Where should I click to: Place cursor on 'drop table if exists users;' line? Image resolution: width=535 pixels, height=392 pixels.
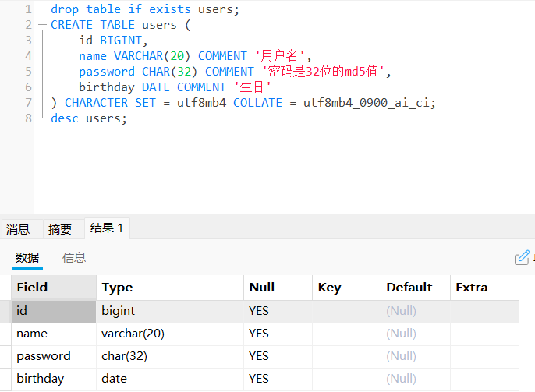(145, 9)
